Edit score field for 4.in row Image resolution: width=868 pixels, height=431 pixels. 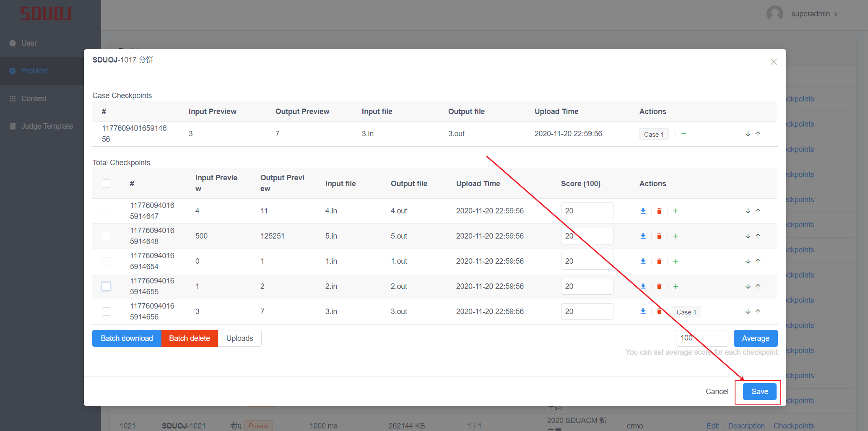click(x=587, y=211)
